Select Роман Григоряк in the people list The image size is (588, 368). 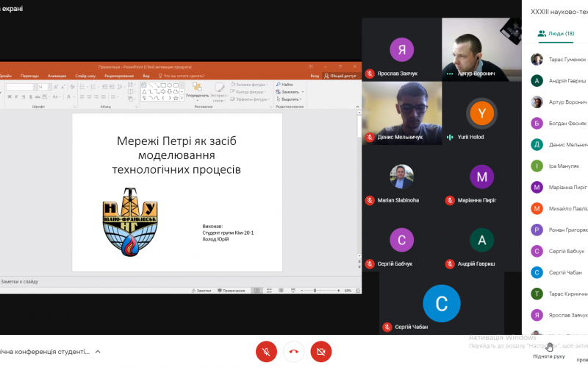(x=559, y=230)
